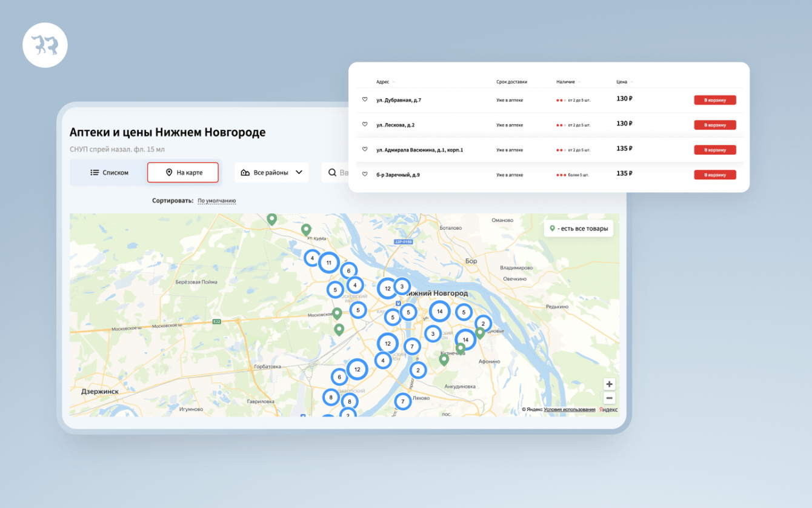Sort the table by Цена column
The height and width of the screenshot is (508, 812).
tap(624, 82)
